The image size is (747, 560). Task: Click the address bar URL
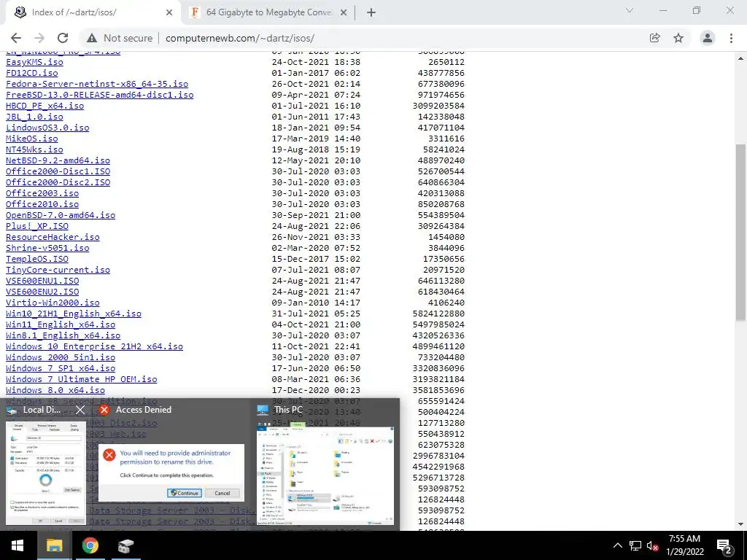(x=239, y=38)
